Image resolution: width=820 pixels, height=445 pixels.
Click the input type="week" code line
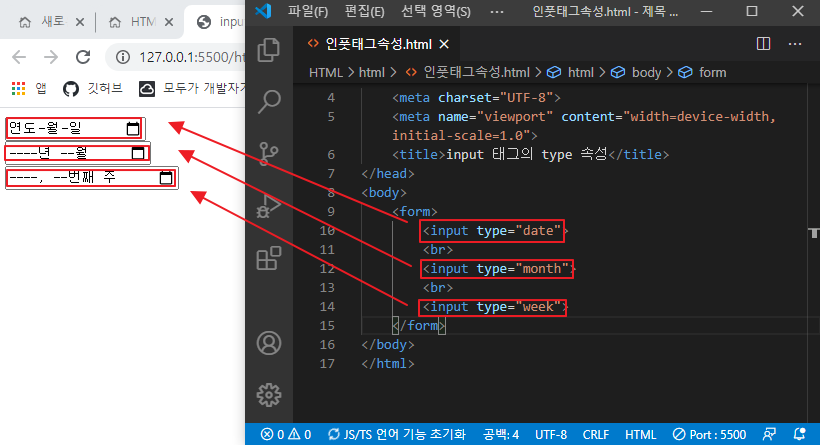pos(494,307)
